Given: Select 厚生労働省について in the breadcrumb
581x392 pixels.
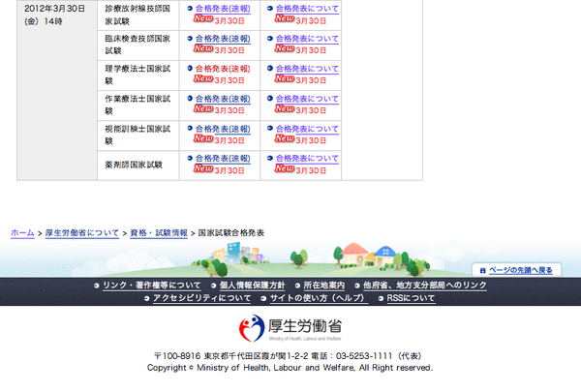Looking at the screenshot, I should (x=82, y=233).
